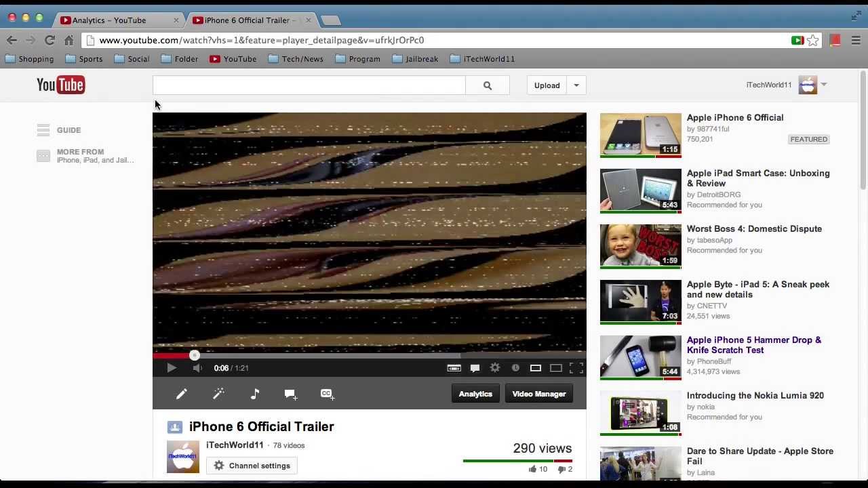
Task: Dislike the video with thumbs down
Action: [x=561, y=469]
